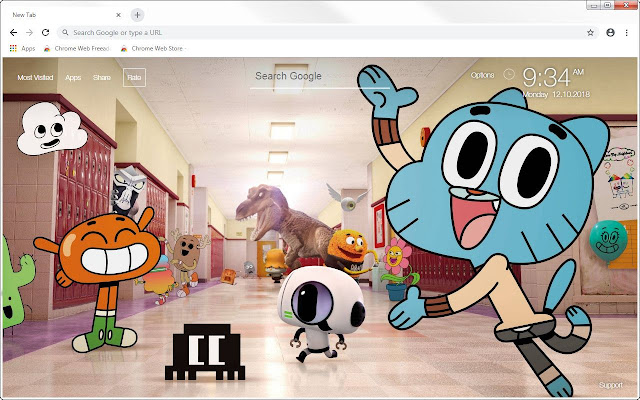Screen dimensions: 640x400
Task: Click the Search Google field on the page
Action: (x=320, y=76)
